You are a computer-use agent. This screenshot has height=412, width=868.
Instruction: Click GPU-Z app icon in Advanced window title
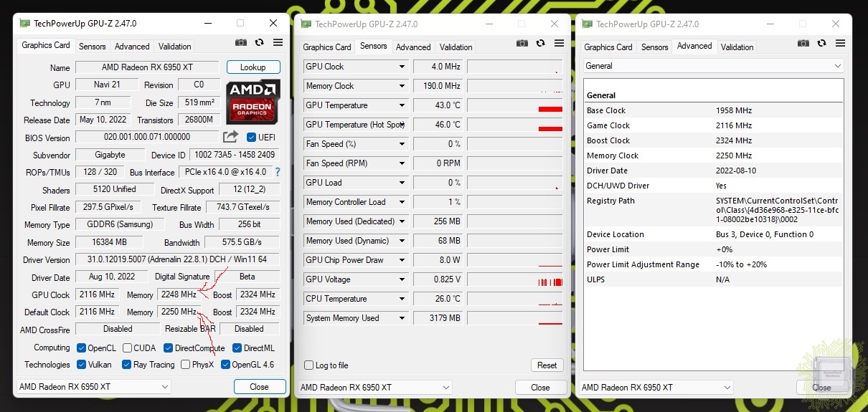tap(588, 24)
